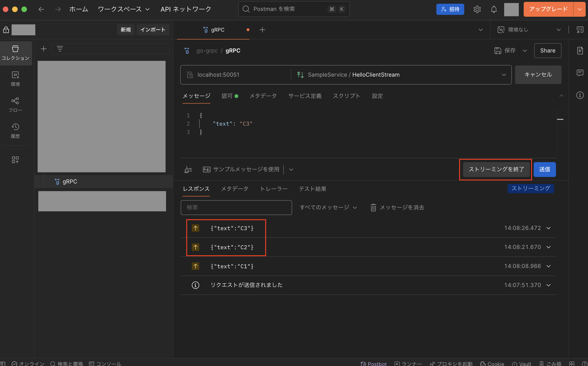The width and height of the screenshot is (588, 366).
Task: Click the TLS lock icon beside localhost:50051
Action: pyautogui.click(x=190, y=75)
